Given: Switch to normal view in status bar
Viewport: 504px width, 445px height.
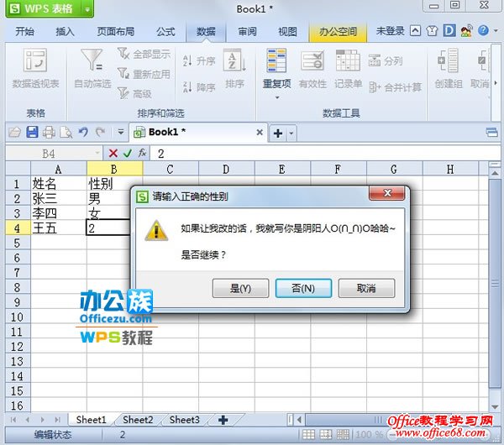Looking at the screenshot, I should (x=308, y=435).
